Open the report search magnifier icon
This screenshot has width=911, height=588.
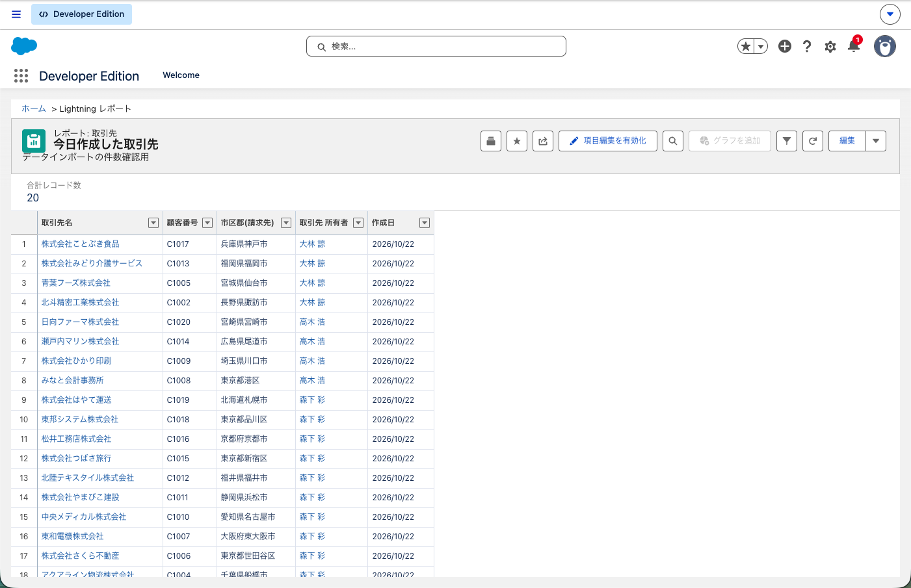[673, 141]
